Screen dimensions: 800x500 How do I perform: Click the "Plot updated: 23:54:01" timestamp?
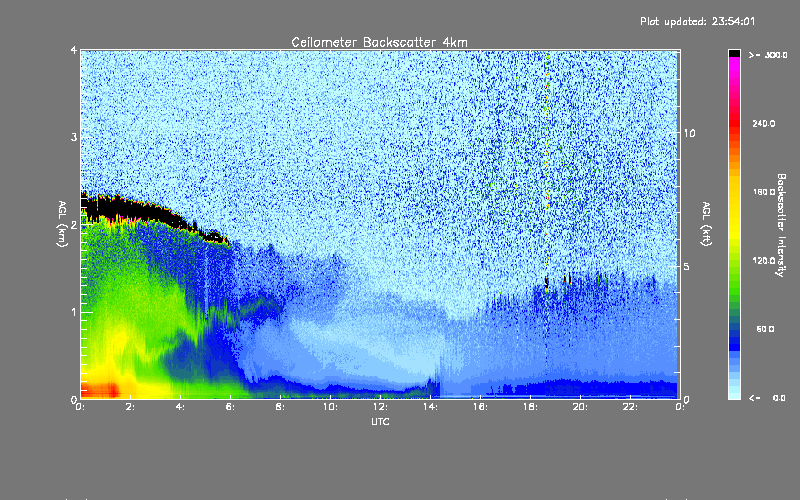pyautogui.click(x=697, y=21)
